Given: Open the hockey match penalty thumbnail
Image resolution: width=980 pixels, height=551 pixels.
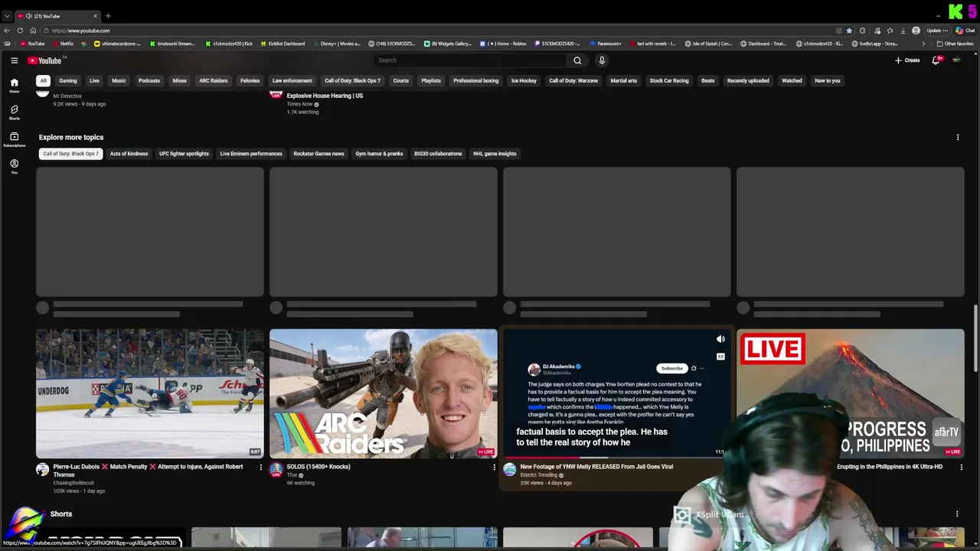Looking at the screenshot, I should (x=150, y=393).
